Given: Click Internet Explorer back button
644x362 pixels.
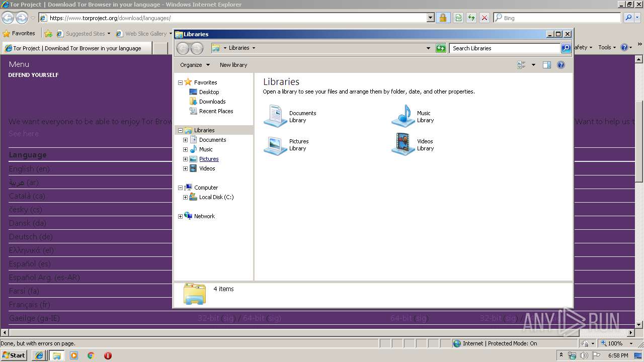Looking at the screenshot, I should coord(8,18).
